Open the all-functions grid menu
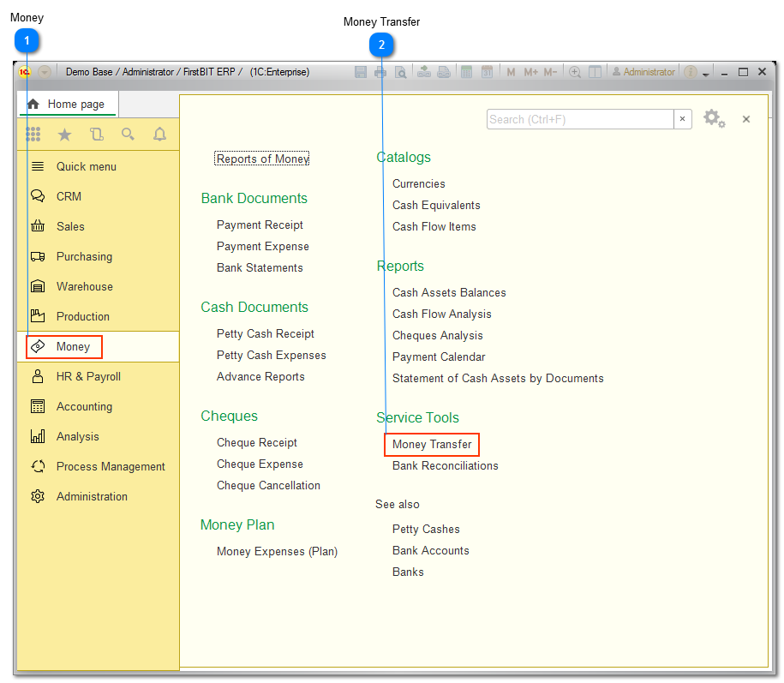The height and width of the screenshot is (683, 784). [x=34, y=135]
